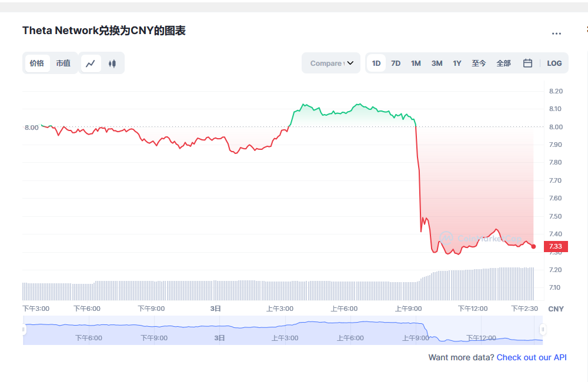Select the 至今 (YTD) time range
Image resolution: width=588 pixels, height=382 pixels.
pyautogui.click(x=479, y=63)
